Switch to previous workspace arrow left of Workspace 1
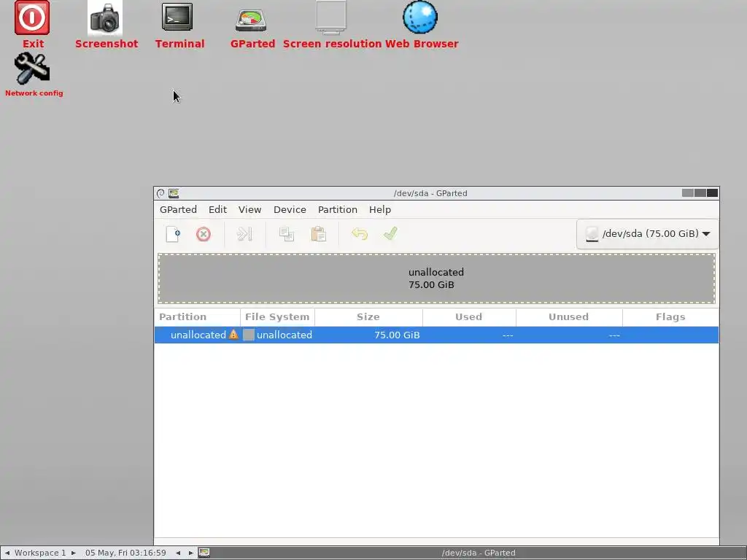This screenshot has height=560, width=747. [x=7, y=553]
